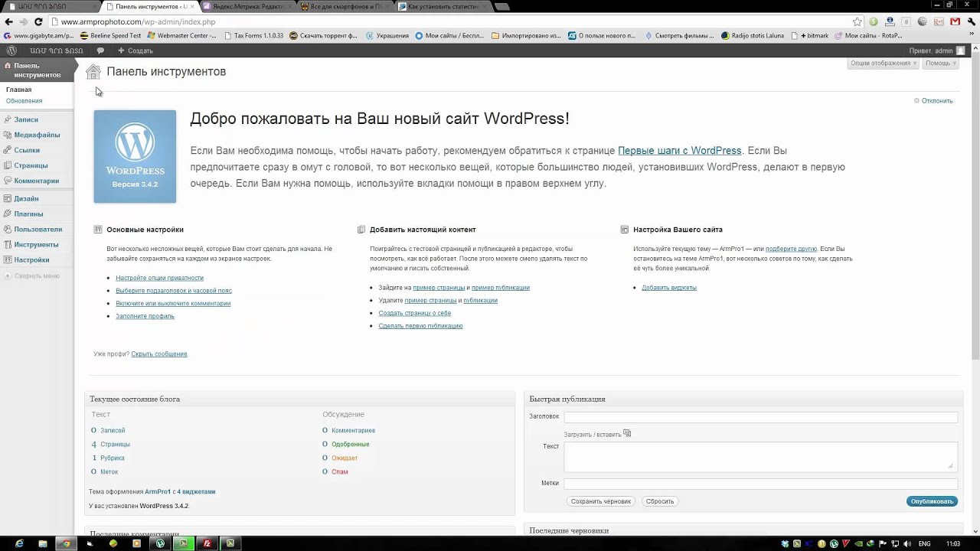
Task: Expand the Помощь dropdown tab
Action: pos(940,64)
